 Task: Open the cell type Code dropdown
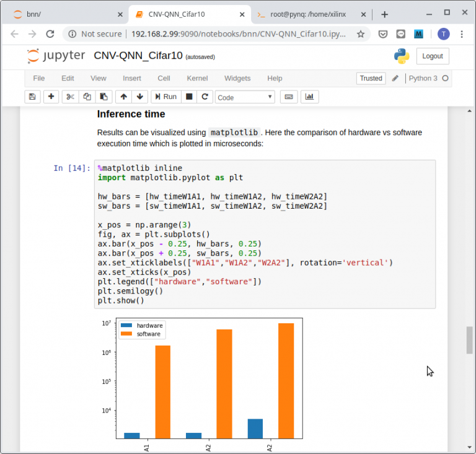[245, 97]
